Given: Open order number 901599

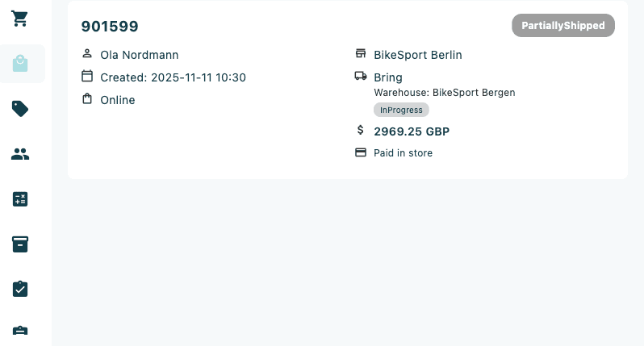Looking at the screenshot, I should [110, 27].
